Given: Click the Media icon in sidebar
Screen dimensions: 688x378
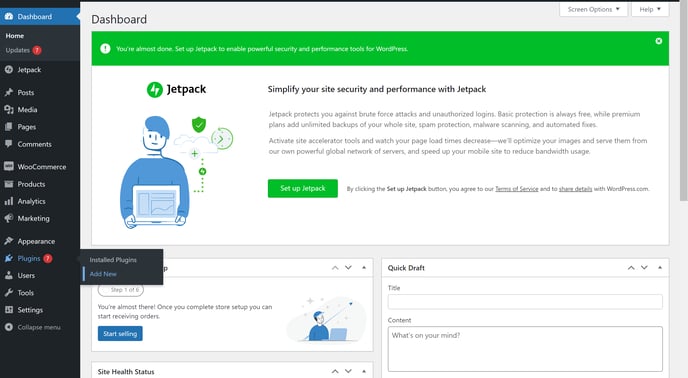Looking at the screenshot, I should click(x=9, y=109).
